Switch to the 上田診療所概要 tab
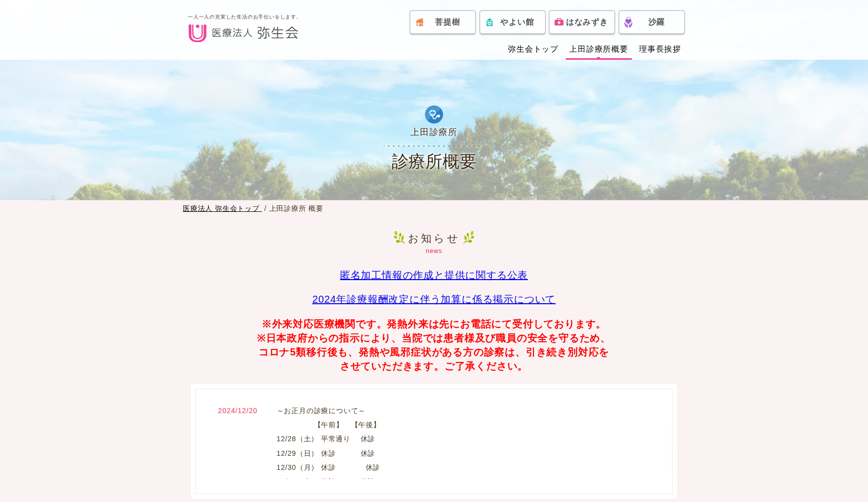The image size is (868, 502). point(598,49)
